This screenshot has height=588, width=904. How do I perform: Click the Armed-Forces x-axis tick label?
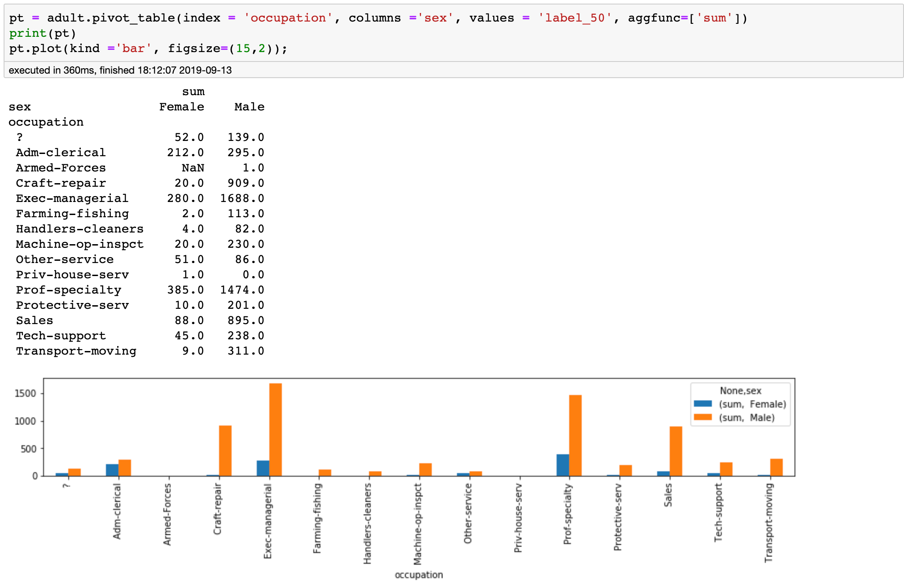(x=167, y=514)
